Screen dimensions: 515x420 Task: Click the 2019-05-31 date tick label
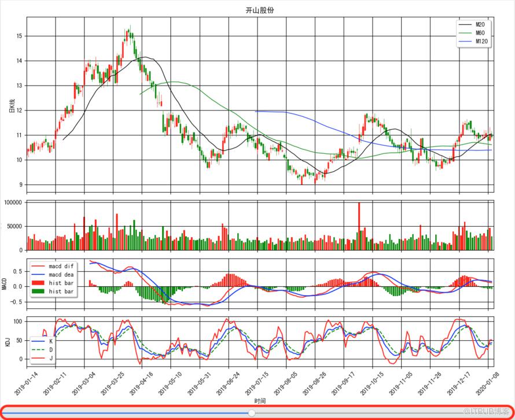click(200, 384)
